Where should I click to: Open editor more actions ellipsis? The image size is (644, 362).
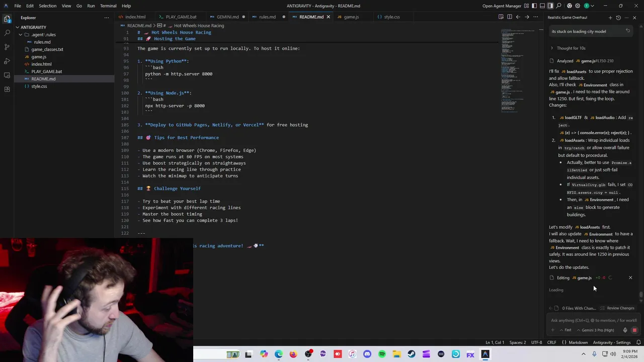[x=535, y=17]
